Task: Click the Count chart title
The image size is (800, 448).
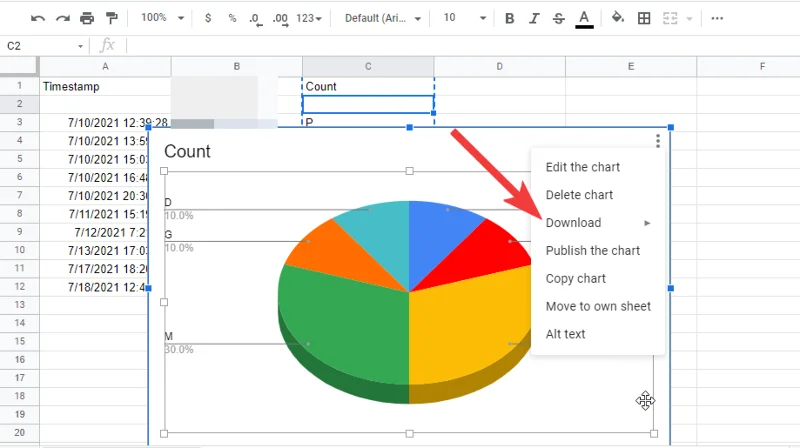Action: click(x=187, y=152)
